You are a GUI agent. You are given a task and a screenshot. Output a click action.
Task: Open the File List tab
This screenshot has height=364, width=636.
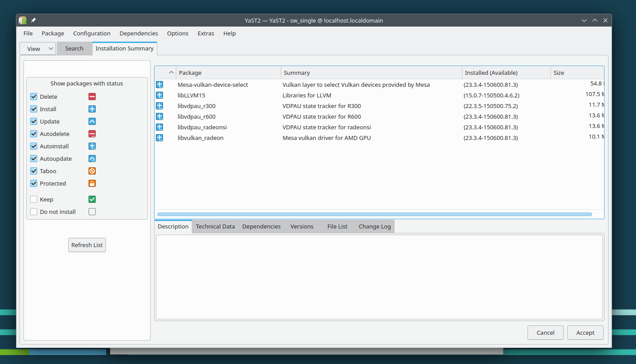[x=337, y=226]
